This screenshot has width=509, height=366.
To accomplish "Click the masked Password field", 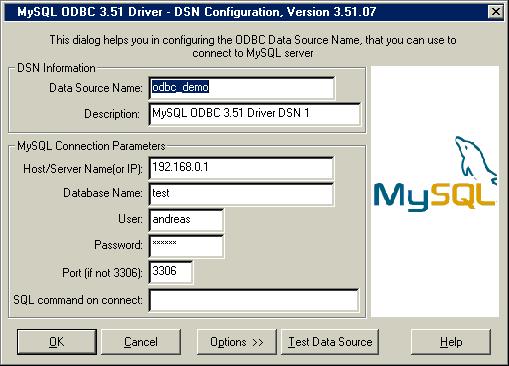I will [186, 246].
